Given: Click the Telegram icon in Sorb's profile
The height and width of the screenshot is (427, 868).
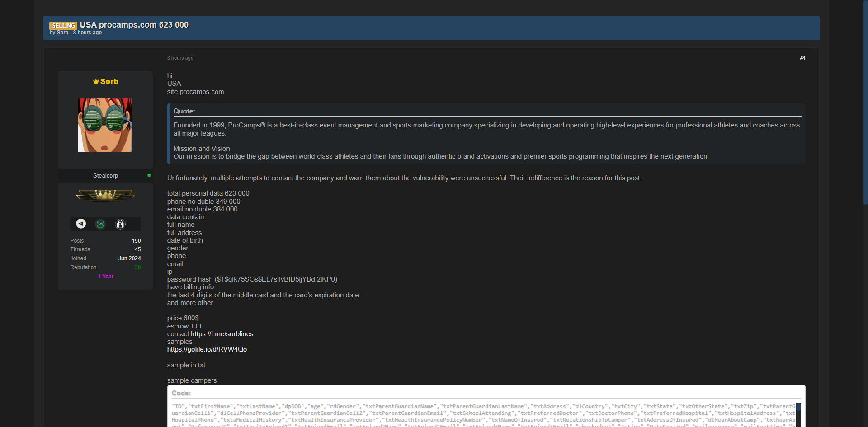Looking at the screenshot, I should point(81,224).
